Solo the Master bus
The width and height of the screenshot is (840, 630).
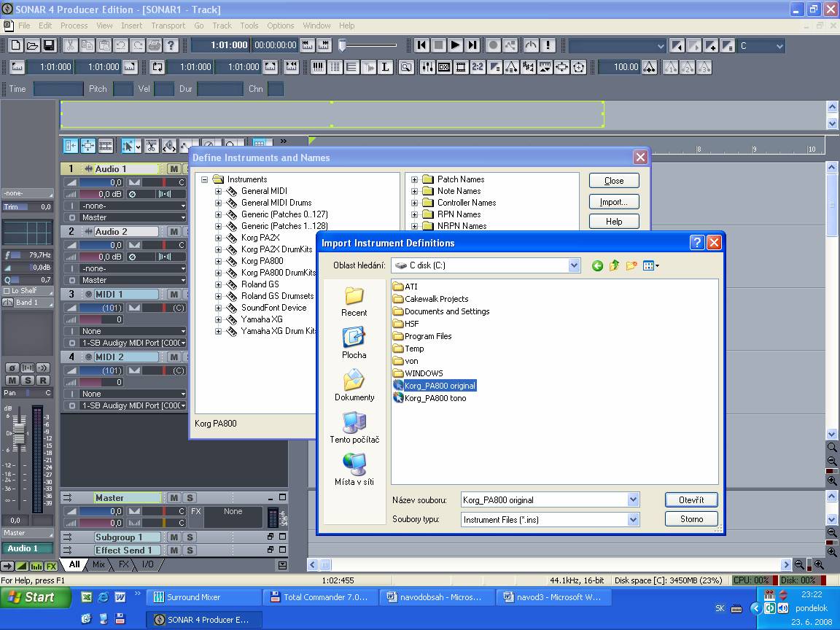pyautogui.click(x=189, y=498)
